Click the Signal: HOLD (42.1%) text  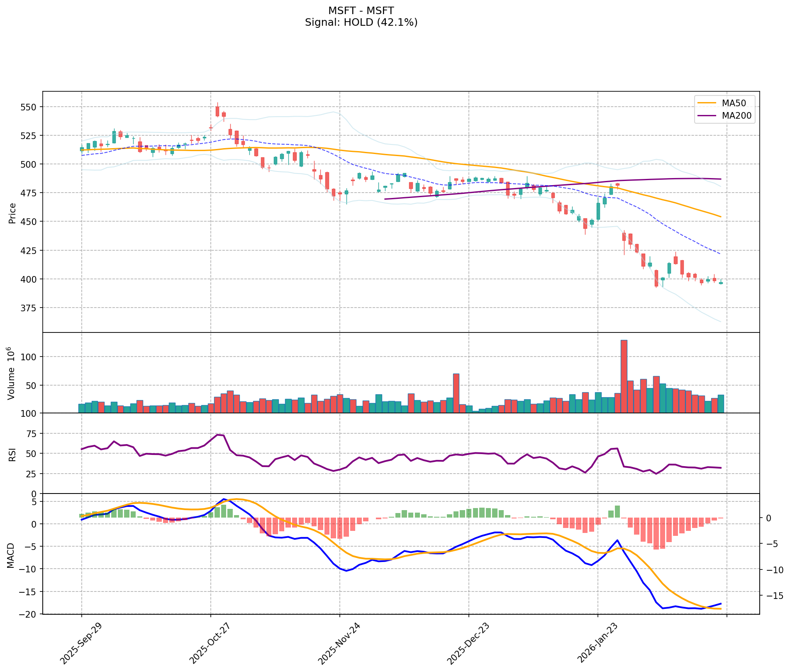click(361, 22)
